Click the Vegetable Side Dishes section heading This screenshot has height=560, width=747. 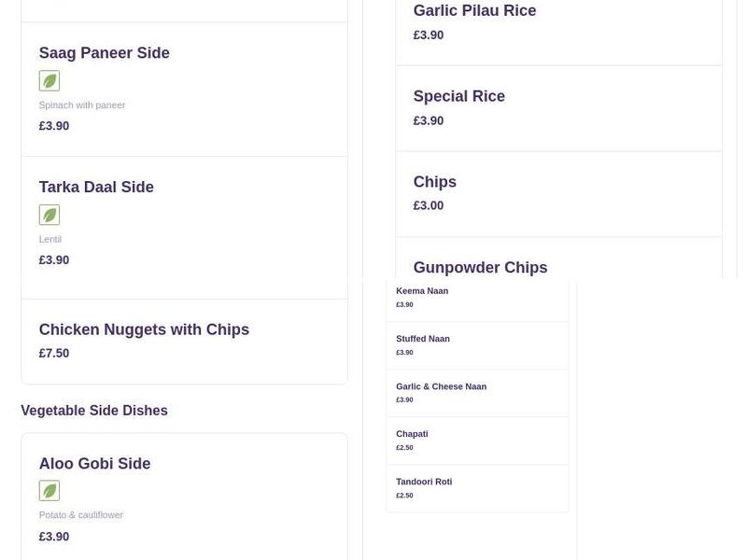[x=93, y=411]
